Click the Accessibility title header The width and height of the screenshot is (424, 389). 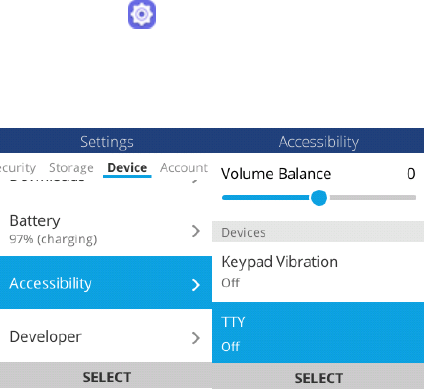pyautogui.click(x=319, y=142)
